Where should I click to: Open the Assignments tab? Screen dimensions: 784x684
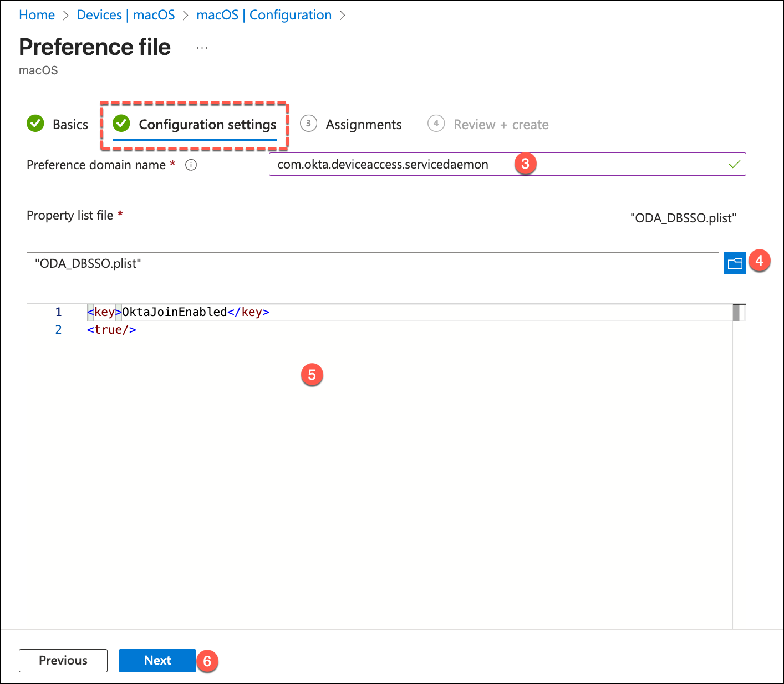[x=363, y=125]
